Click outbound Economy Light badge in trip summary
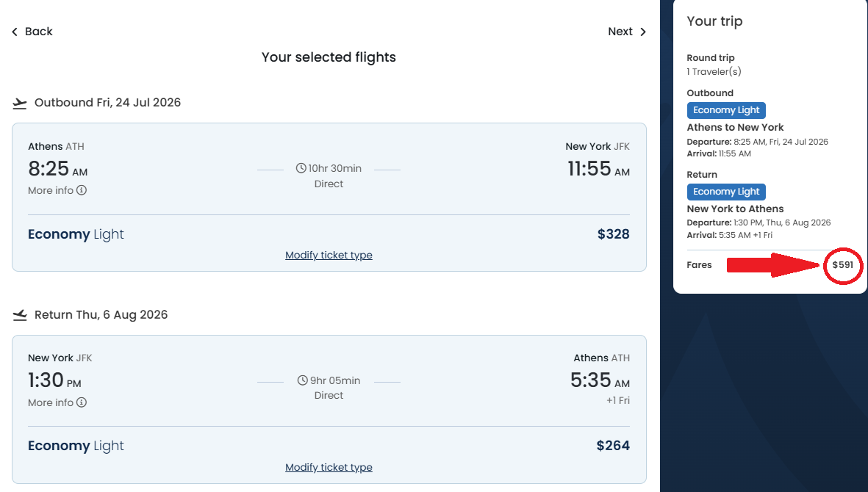 [726, 110]
